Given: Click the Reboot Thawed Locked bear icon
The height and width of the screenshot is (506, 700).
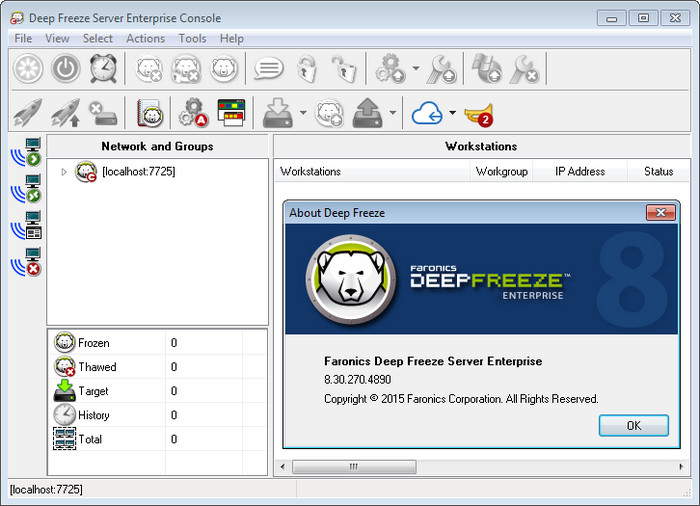Looking at the screenshot, I should coord(186,69).
